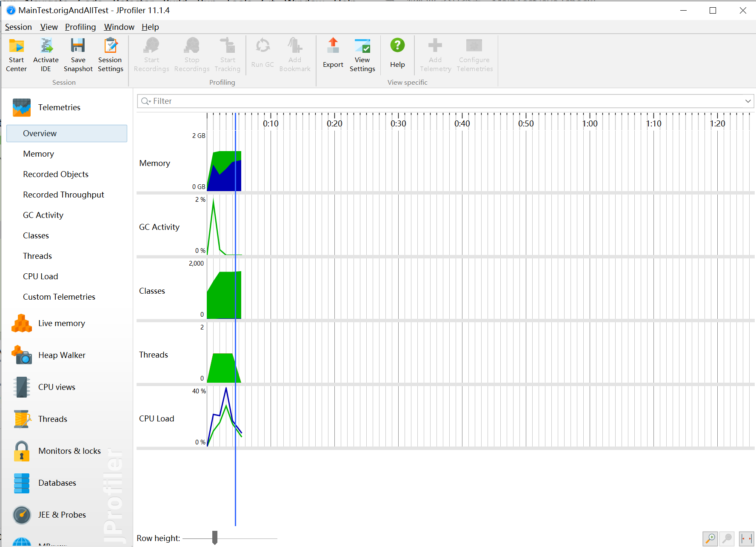
Task: Select Recorded Throughput telemetry
Action: click(x=63, y=195)
